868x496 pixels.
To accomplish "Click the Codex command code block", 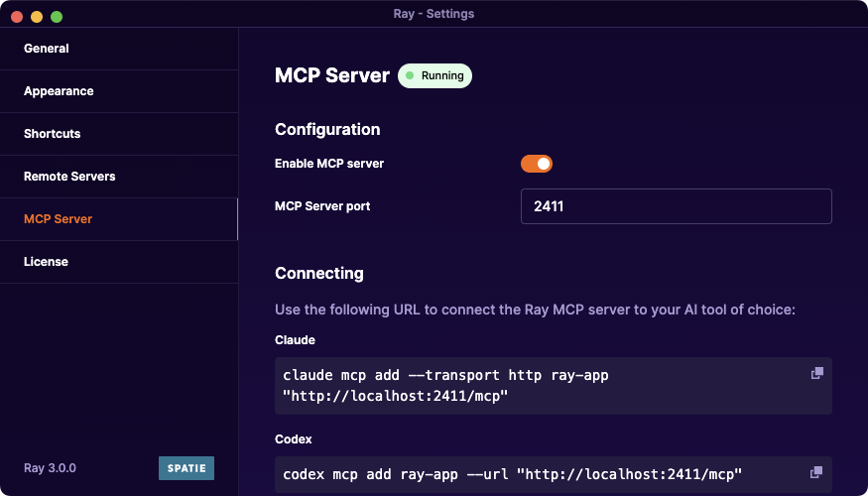I will 553,474.
